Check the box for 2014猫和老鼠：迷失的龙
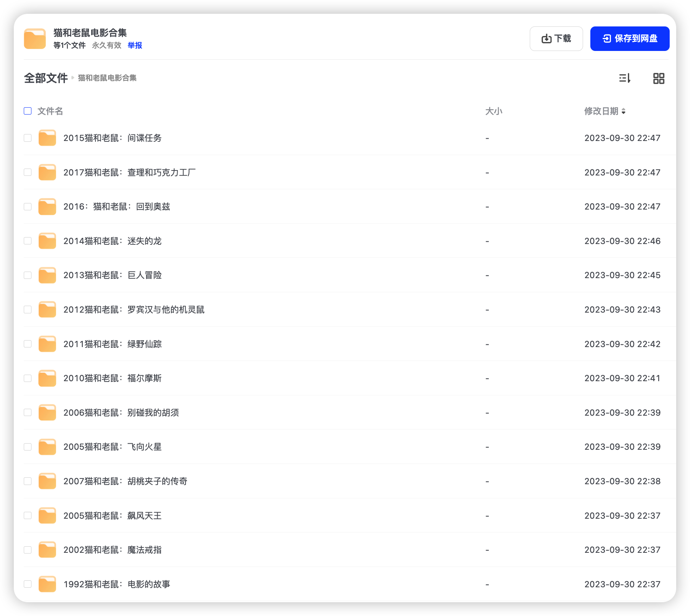 coord(28,241)
